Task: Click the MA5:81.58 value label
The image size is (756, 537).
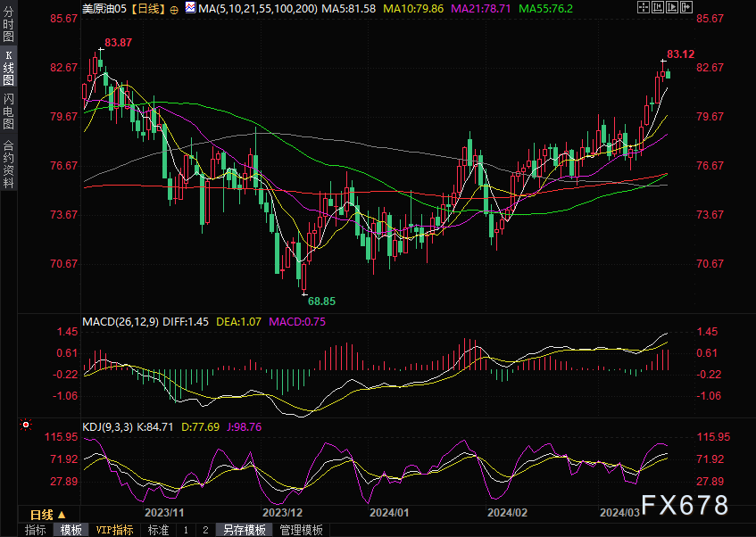Action: tap(349, 9)
